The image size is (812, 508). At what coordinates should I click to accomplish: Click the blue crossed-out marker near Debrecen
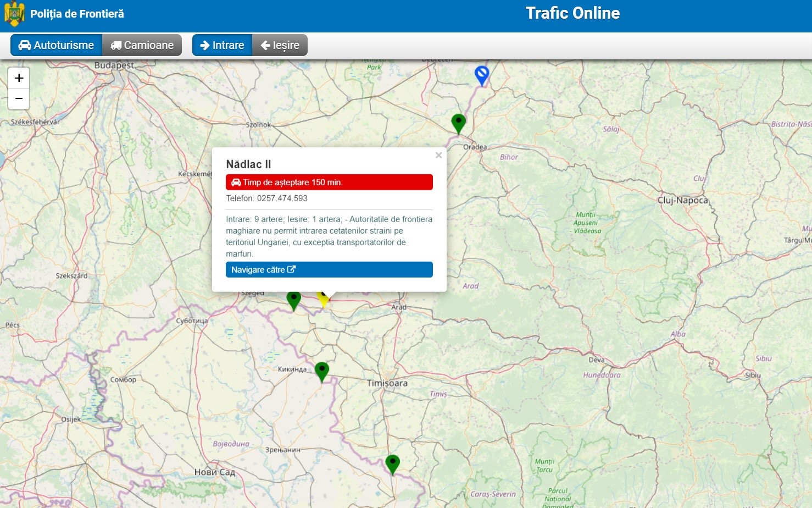tap(482, 75)
